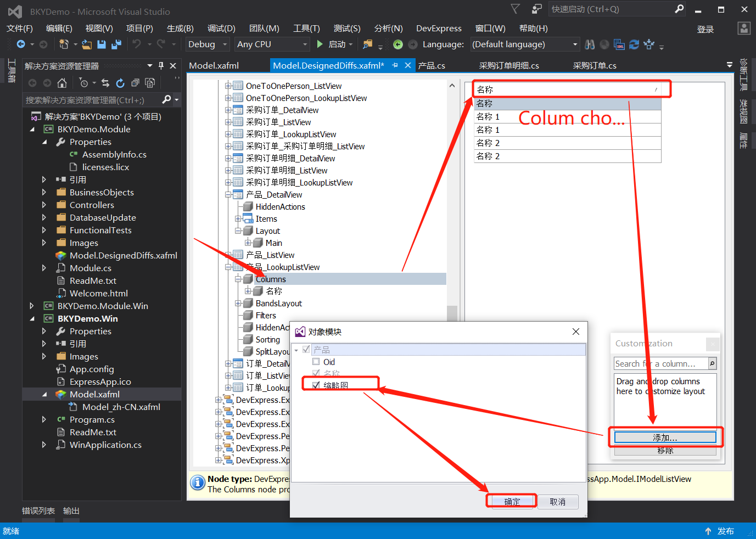The image size is (756, 539).
Task: Open the Any CPU platform dropdown
Action: coord(272,44)
